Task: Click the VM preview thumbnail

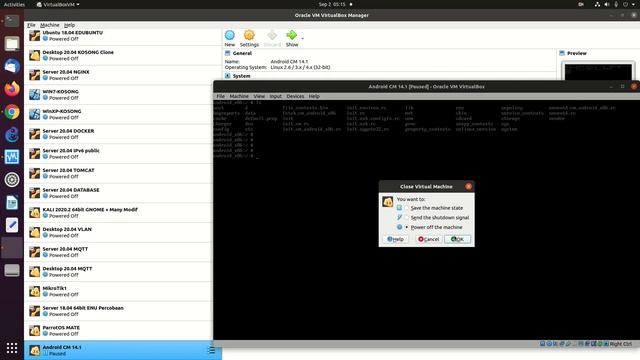Action: [598, 71]
